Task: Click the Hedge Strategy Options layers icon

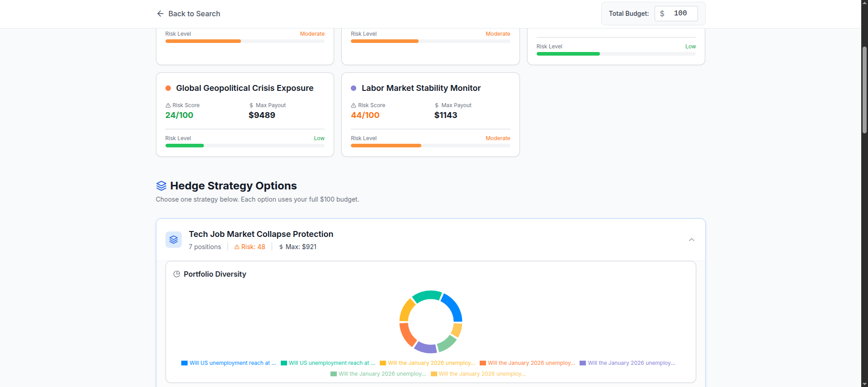Action: click(x=161, y=186)
